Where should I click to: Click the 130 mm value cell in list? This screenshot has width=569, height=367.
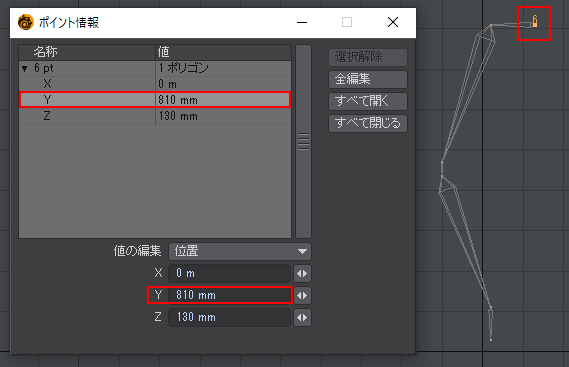coord(224,116)
